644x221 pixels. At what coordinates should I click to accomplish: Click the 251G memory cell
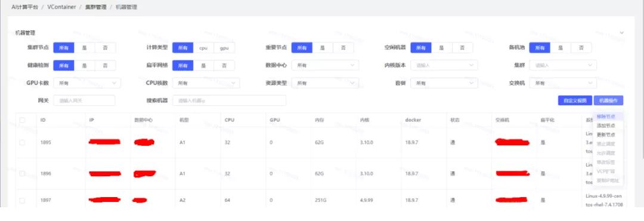(x=321, y=201)
